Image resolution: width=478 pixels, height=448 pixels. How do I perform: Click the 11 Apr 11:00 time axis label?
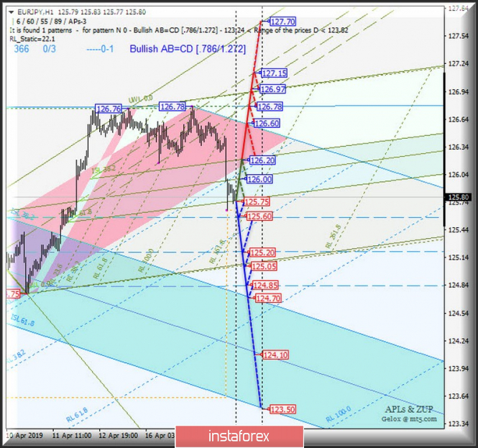point(72,436)
